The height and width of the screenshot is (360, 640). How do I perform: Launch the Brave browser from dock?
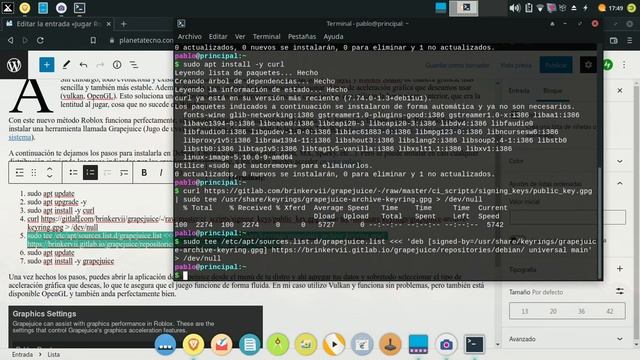193,345
